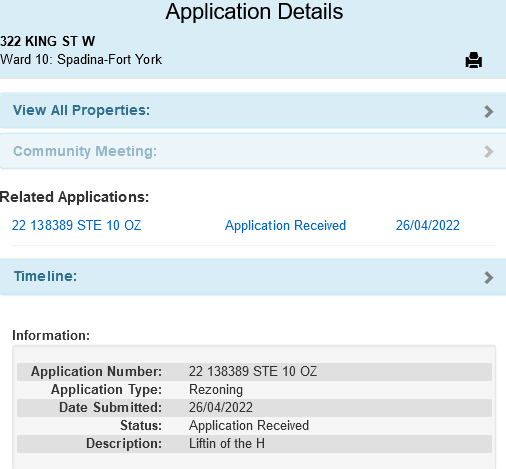Expand the View All Properties chevron

pyautogui.click(x=489, y=111)
